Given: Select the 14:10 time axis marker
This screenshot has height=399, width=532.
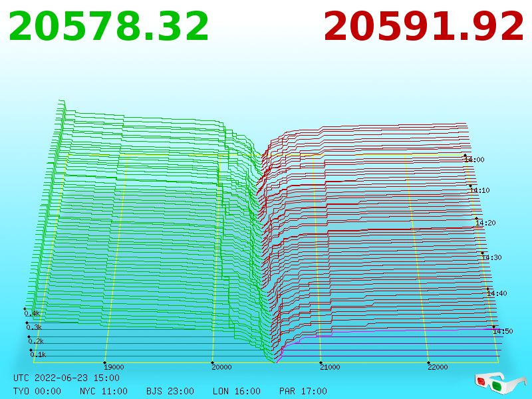Looking at the screenshot, I should pos(479,190).
